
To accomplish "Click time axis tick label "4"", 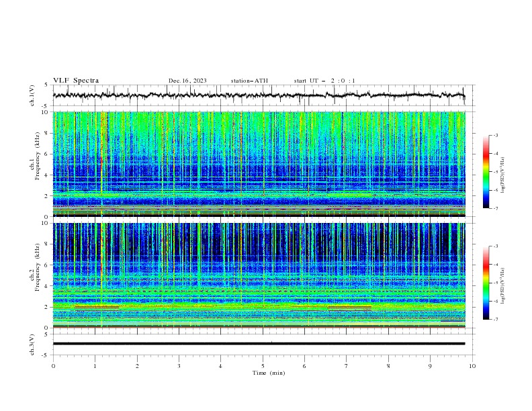I will (221, 366).
